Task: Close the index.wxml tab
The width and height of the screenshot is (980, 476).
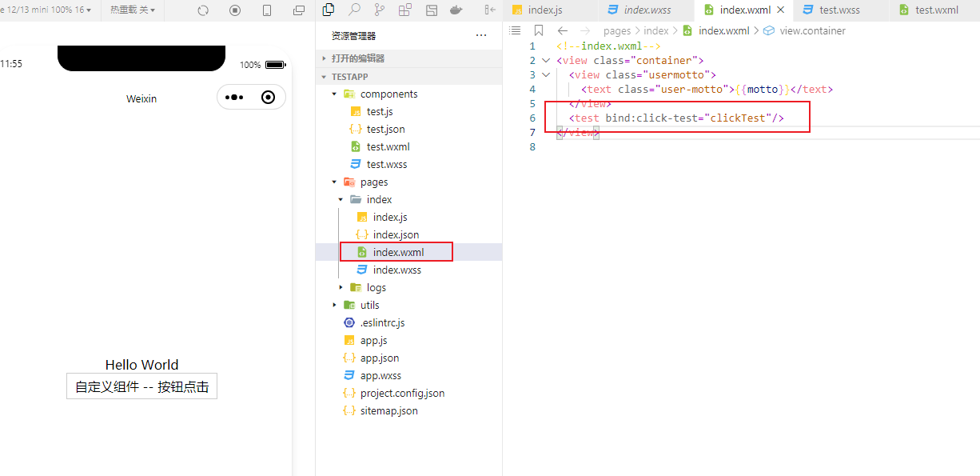Action: tap(780, 10)
